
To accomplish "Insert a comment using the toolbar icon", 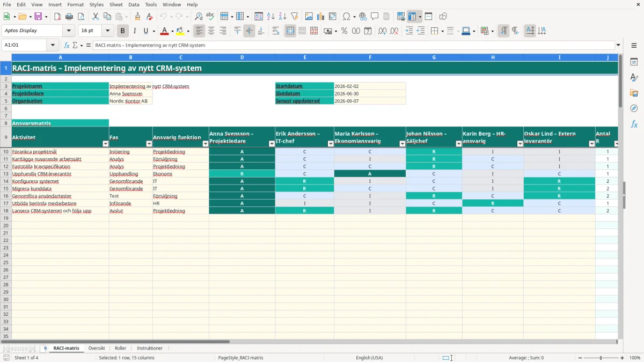I will [x=375, y=17].
